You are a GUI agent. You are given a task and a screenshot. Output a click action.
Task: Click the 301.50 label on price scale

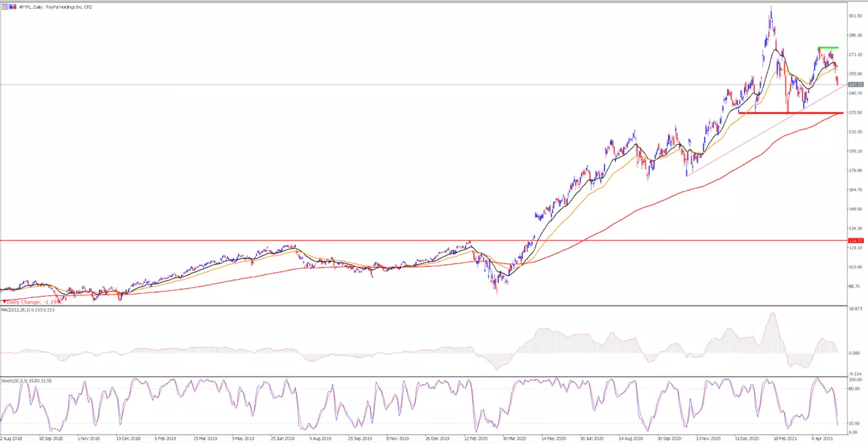(856, 16)
